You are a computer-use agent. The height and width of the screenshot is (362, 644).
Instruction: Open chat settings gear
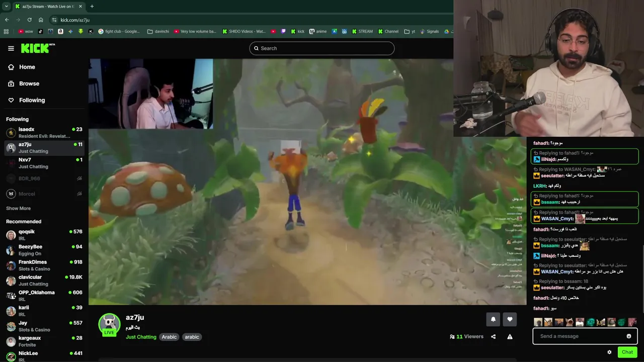(x=609, y=352)
